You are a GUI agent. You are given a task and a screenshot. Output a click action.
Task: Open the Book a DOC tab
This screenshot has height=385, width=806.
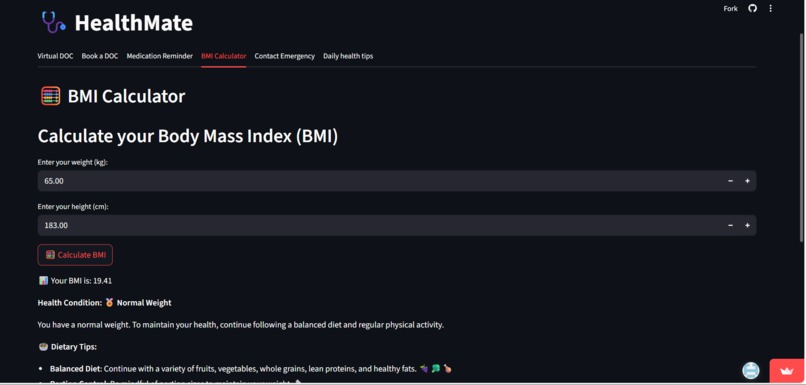pos(100,56)
